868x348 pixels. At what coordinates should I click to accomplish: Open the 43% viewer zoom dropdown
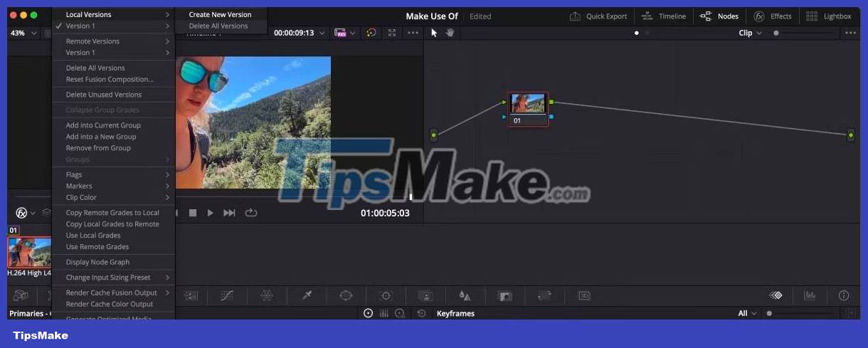[23, 33]
